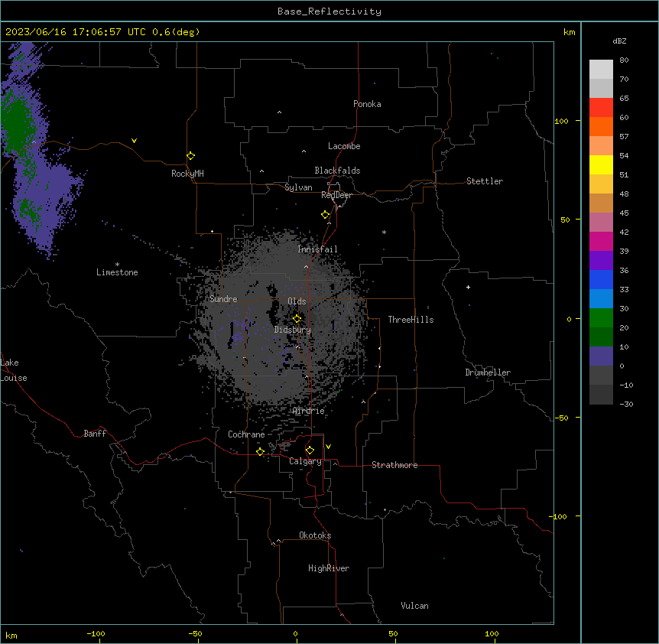This screenshot has height=644, width=659.
Task: Click the Blackfalds label
Action: click(337, 171)
